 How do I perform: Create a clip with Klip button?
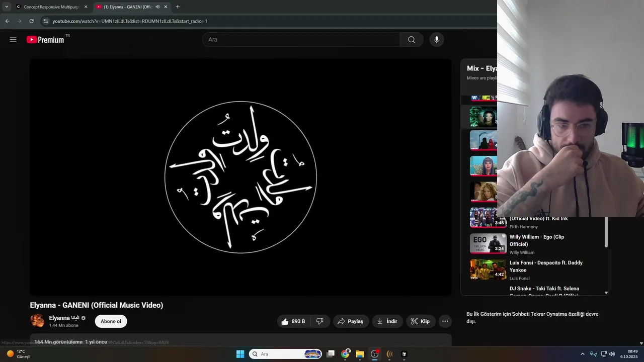click(421, 321)
